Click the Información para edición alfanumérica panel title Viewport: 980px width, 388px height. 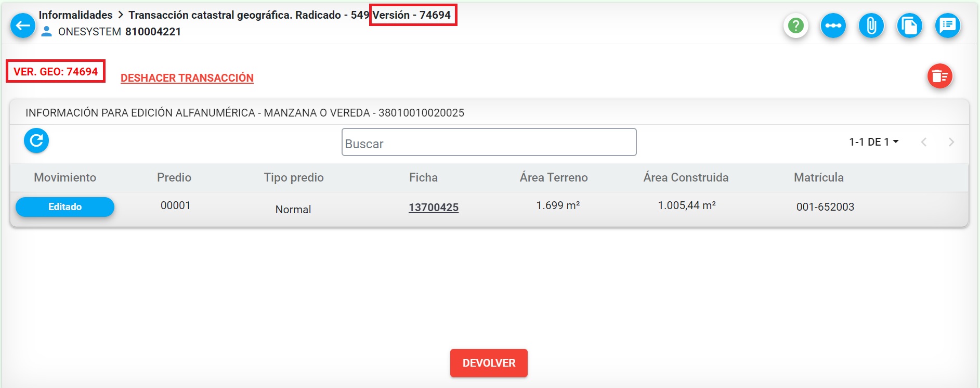pyautogui.click(x=245, y=113)
